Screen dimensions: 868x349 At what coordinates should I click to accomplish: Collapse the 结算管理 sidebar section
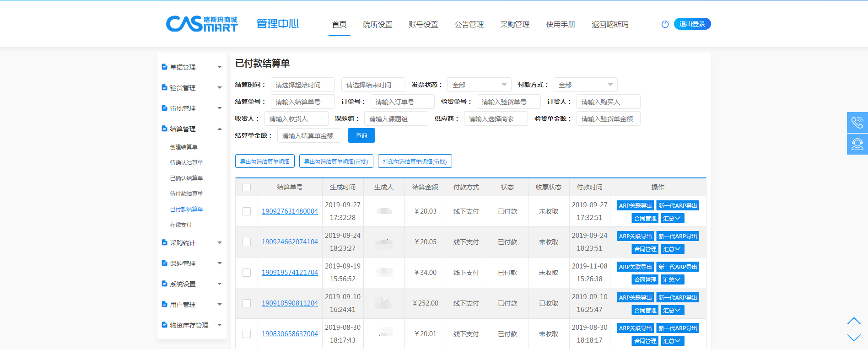tap(219, 129)
